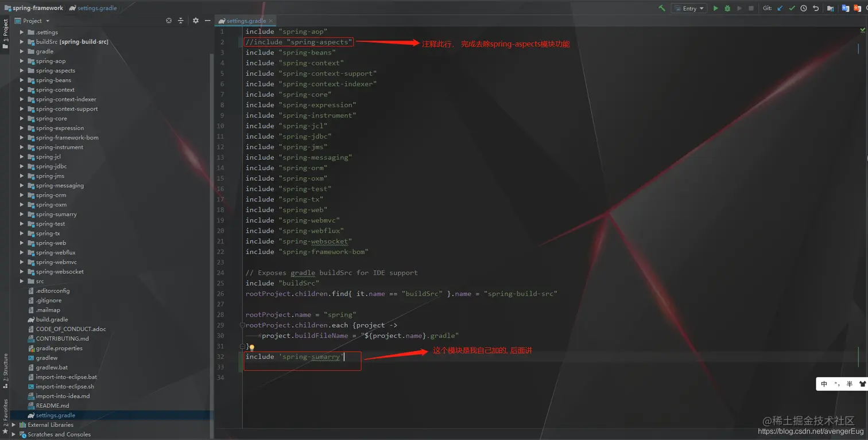868x440 pixels.
Task: Select CODE_OF_CONDUCT.adoc file
Action: (71, 329)
